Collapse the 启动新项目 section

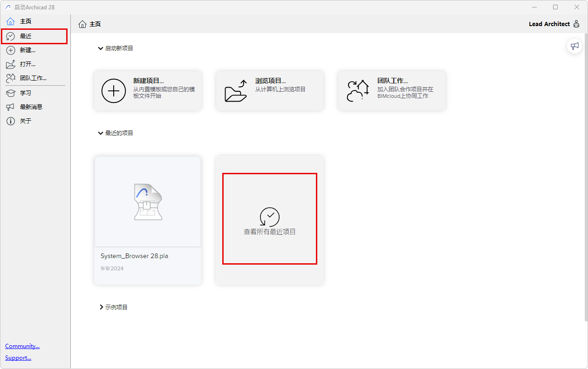pyautogui.click(x=101, y=48)
